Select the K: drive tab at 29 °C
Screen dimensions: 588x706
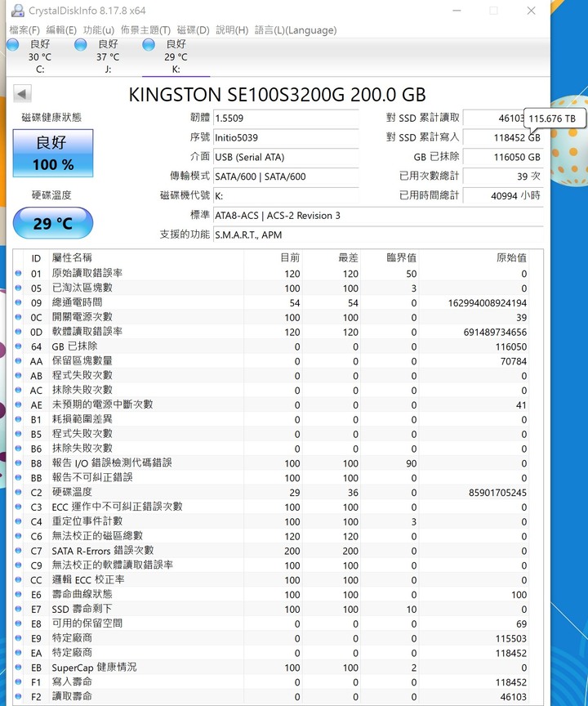point(176,56)
